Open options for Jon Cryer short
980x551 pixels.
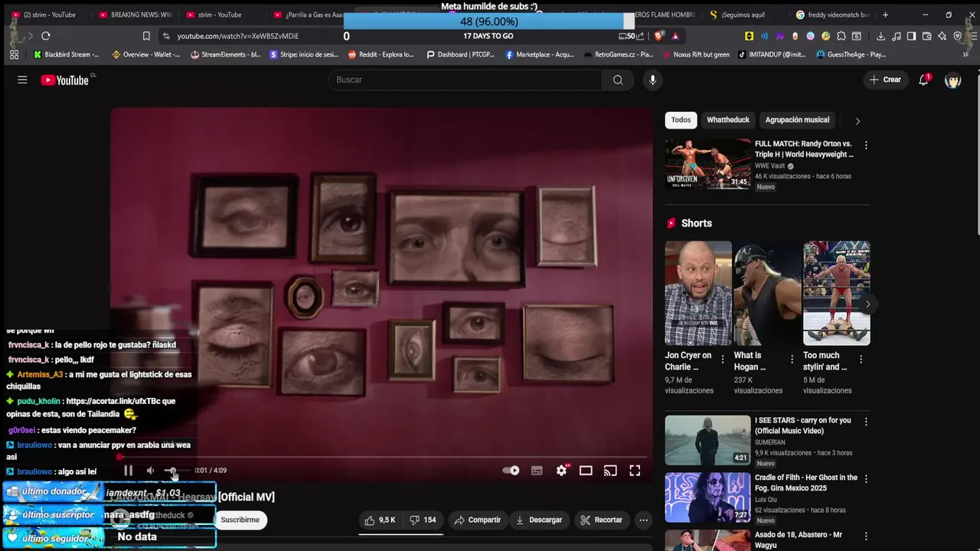pos(723,359)
